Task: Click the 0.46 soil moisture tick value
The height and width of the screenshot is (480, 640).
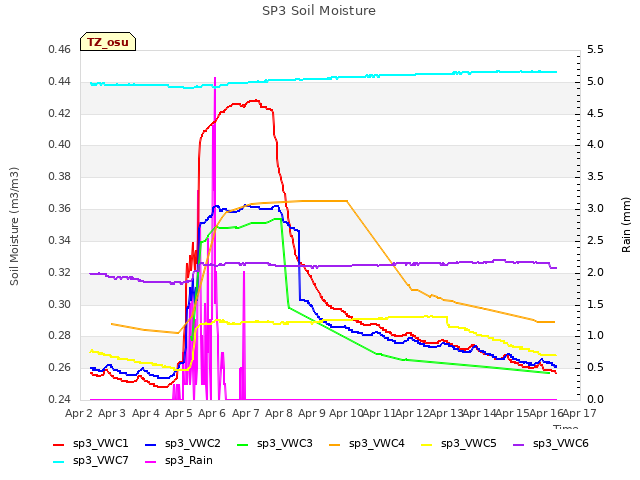Action: pyautogui.click(x=60, y=50)
